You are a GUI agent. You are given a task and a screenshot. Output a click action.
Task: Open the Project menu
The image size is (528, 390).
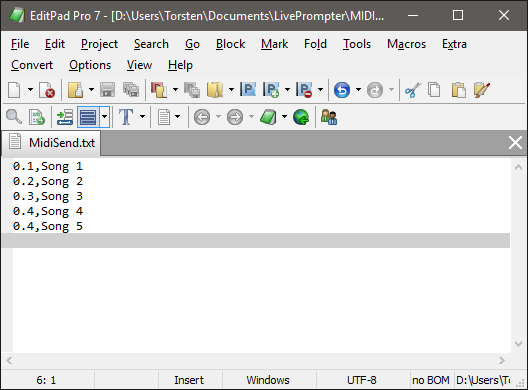tap(99, 44)
